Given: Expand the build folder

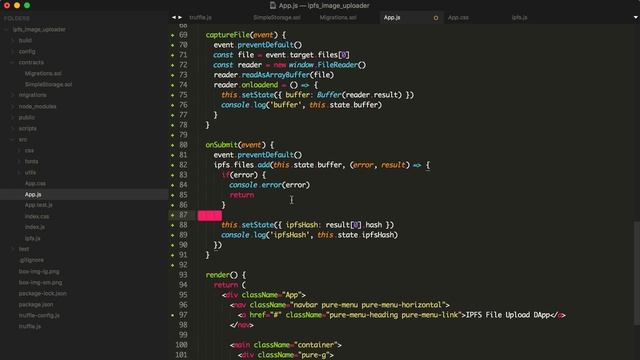Looking at the screenshot, I should 13,40.
